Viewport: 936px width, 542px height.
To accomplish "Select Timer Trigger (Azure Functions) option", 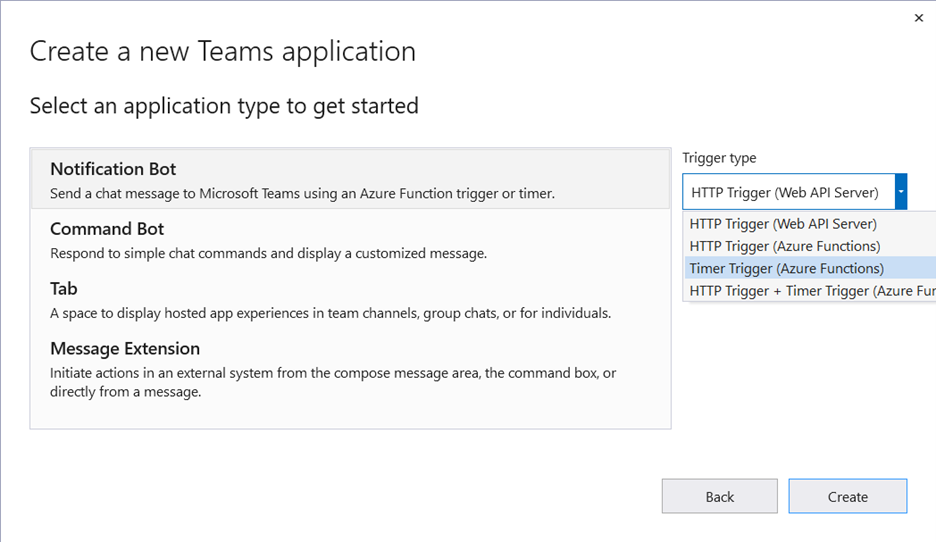I will point(786,268).
